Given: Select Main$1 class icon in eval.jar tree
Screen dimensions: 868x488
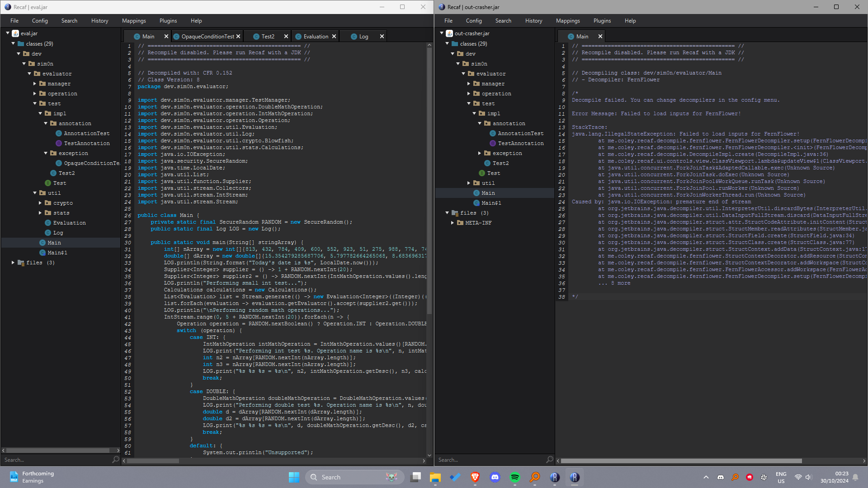Looking at the screenshot, I should click(42, 253).
